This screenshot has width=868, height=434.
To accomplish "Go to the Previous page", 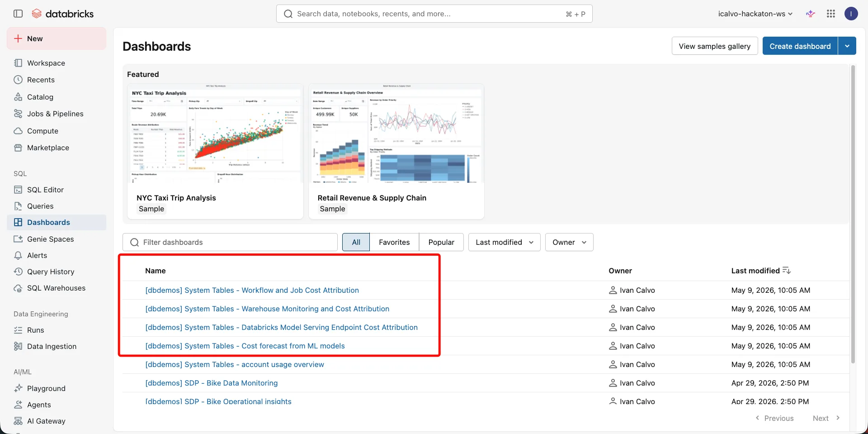I will pos(774,418).
